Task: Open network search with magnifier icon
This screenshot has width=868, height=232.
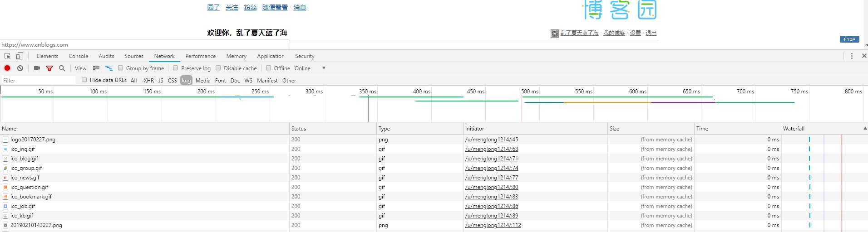Action: click(62, 68)
